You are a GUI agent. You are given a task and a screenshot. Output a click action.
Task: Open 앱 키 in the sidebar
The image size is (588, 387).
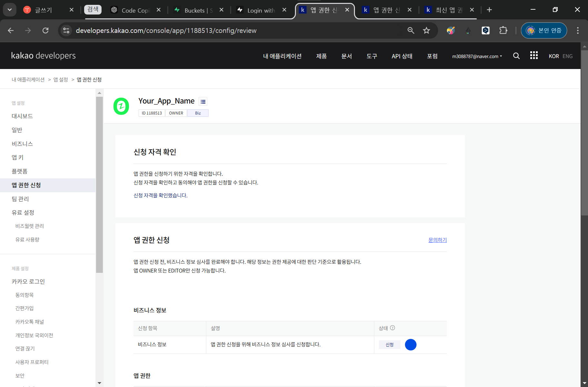tap(17, 157)
